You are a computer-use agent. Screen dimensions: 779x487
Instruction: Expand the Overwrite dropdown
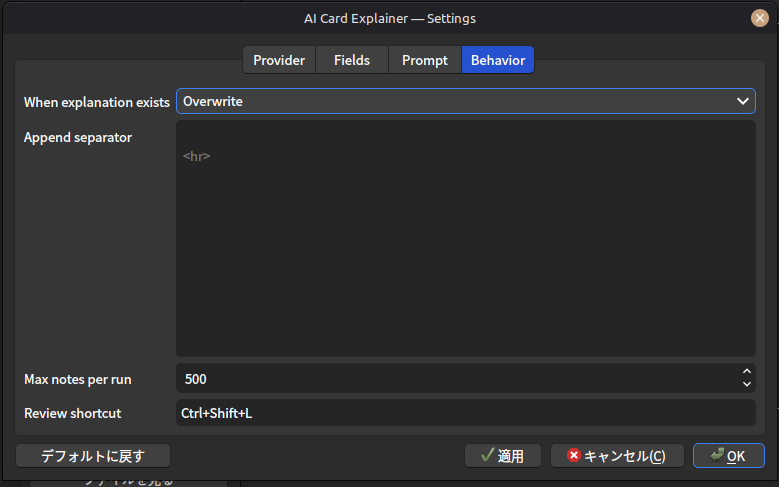pyautogui.click(x=465, y=101)
